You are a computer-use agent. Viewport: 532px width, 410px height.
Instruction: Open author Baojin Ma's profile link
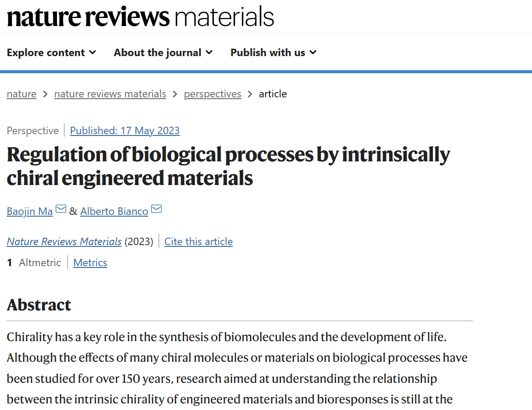30,211
